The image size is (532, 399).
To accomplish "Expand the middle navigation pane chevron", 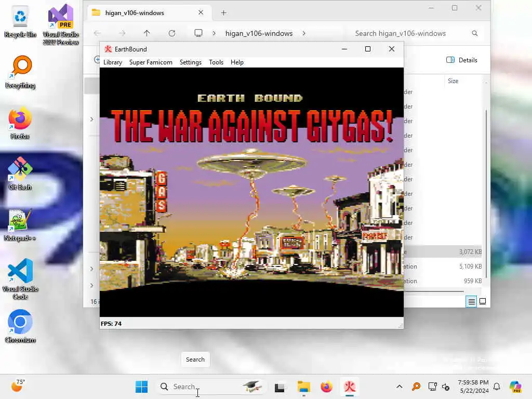I will point(91,269).
